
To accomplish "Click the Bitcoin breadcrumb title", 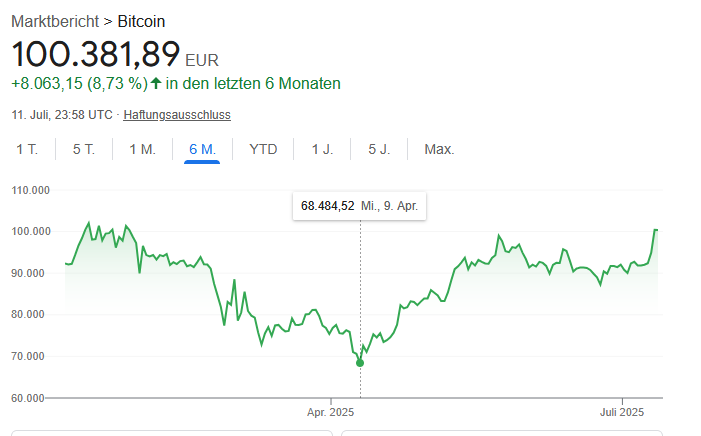I will 141,21.
